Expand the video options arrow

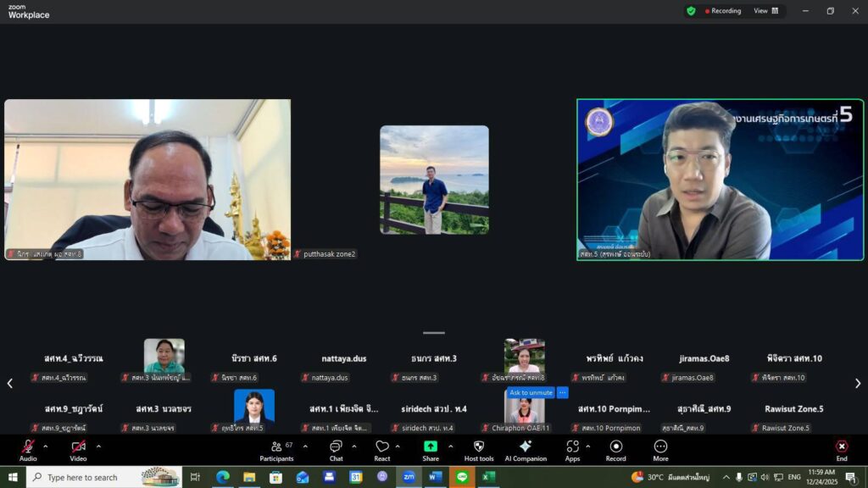98,446
